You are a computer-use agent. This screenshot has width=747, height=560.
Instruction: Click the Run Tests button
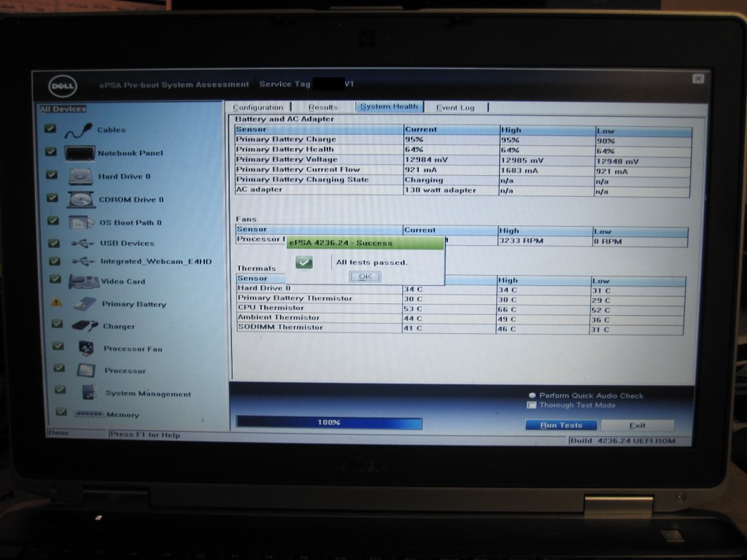pyautogui.click(x=561, y=425)
